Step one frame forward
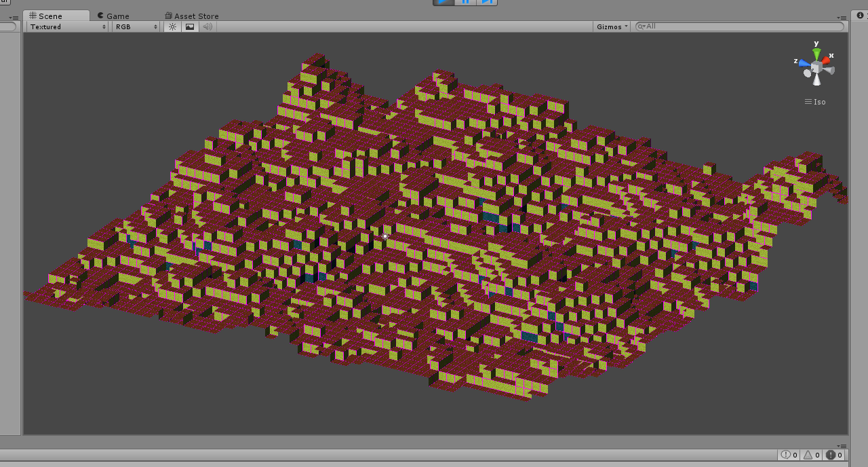The height and width of the screenshot is (467, 868). (488, 2)
